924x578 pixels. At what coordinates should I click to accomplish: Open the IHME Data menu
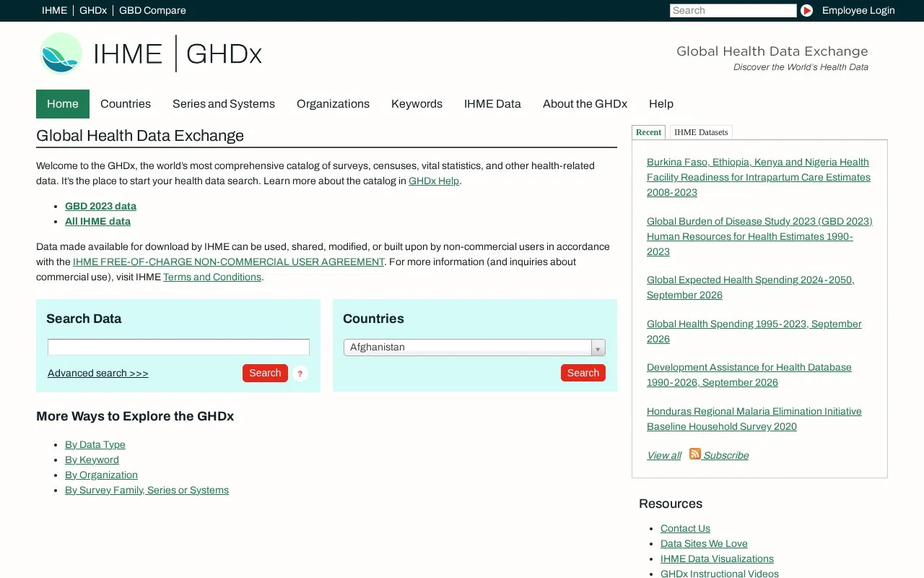(x=492, y=104)
